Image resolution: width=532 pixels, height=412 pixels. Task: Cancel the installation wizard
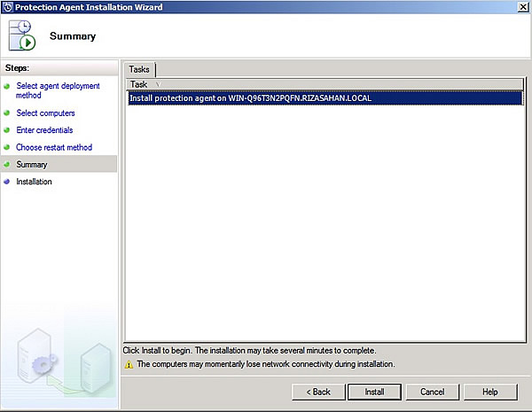pos(432,392)
